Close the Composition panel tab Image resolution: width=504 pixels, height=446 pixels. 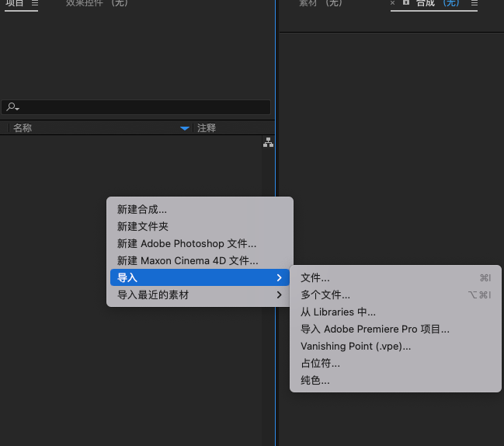tap(392, 3)
